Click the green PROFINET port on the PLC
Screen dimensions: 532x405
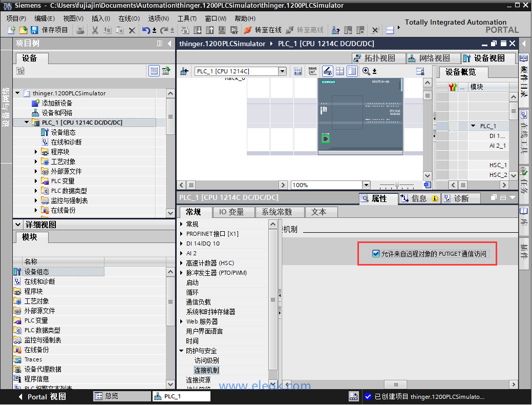(x=325, y=138)
